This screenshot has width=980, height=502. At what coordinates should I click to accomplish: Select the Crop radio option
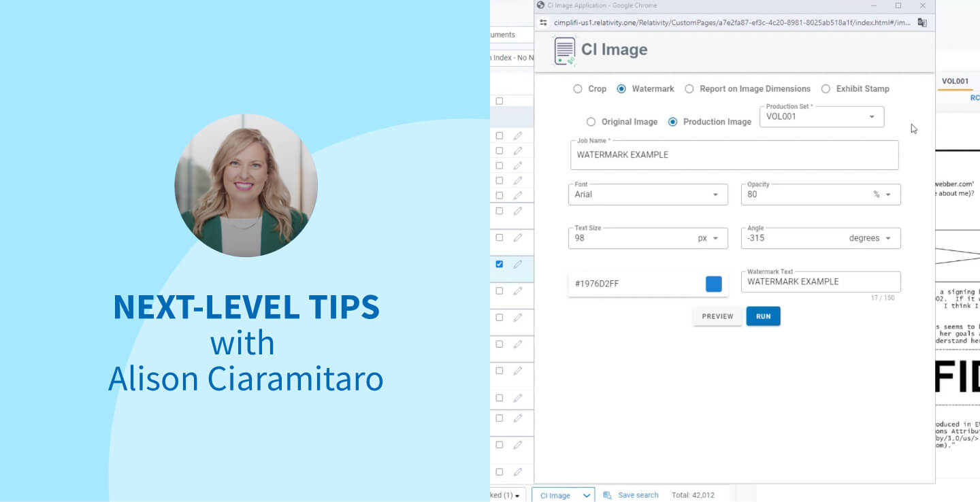coord(578,88)
